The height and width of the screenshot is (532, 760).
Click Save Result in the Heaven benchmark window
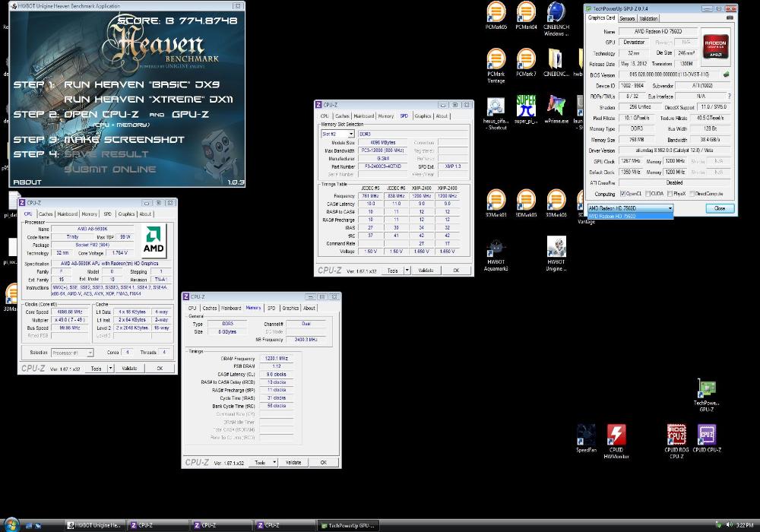point(106,154)
